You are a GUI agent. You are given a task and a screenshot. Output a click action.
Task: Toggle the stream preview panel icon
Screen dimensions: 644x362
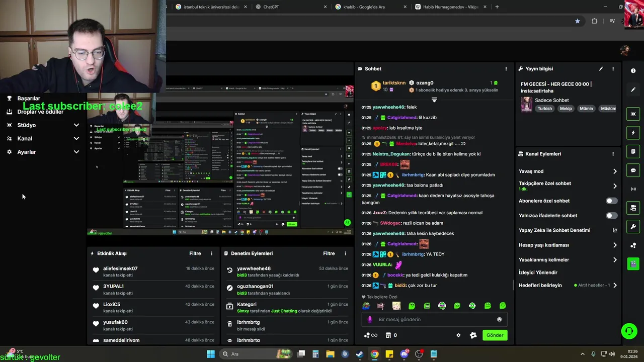(x=633, y=114)
